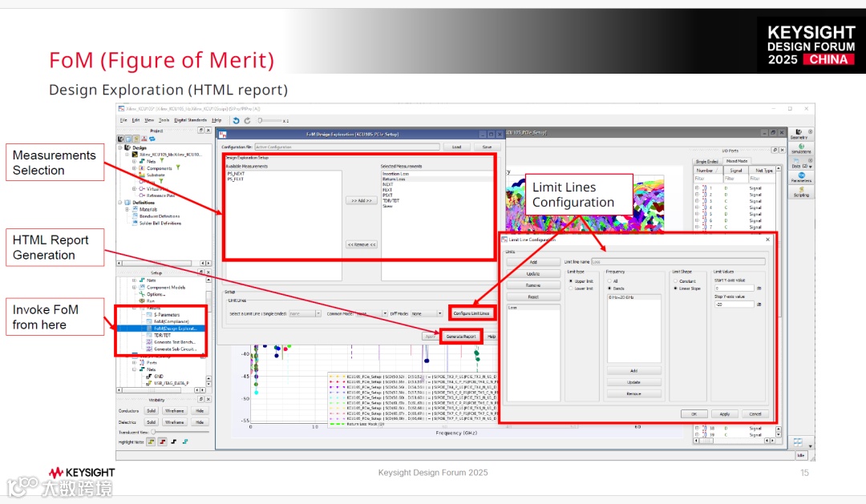Viewport: 866px width, 504px height.
Task: Open the Help menu
Action: click(216, 120)
